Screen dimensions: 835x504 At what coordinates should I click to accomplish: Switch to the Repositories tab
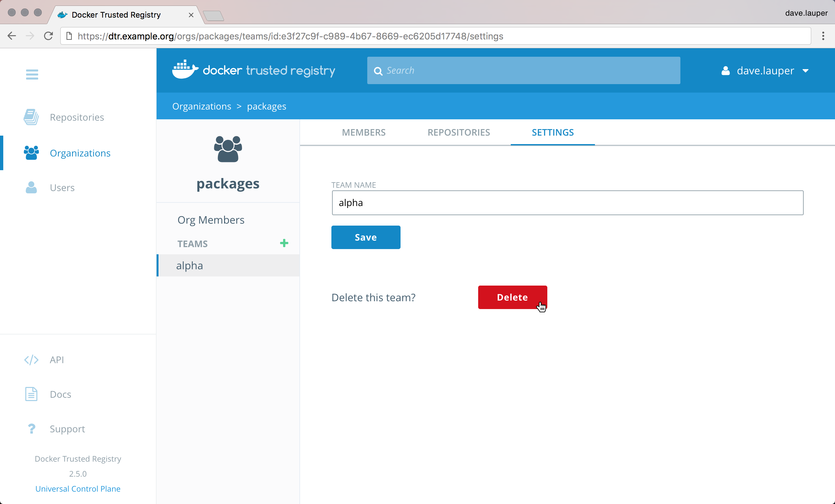tap(459, 132)
